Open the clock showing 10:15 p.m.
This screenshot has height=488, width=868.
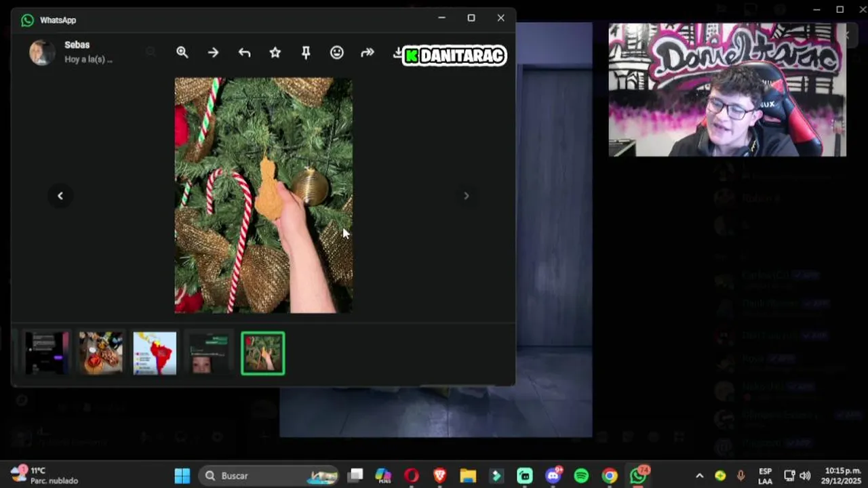coord(843,476)
